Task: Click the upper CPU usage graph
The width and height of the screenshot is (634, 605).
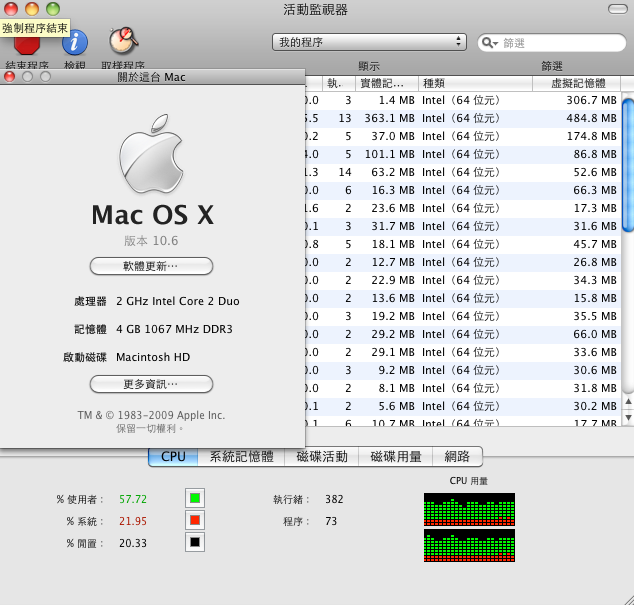Action: pos(469,510)
